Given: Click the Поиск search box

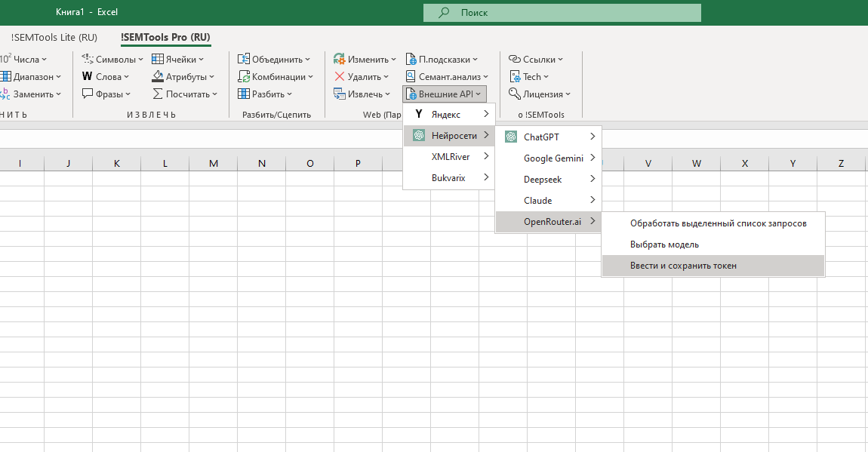Looking at the screenshot, I should [562, 13].
